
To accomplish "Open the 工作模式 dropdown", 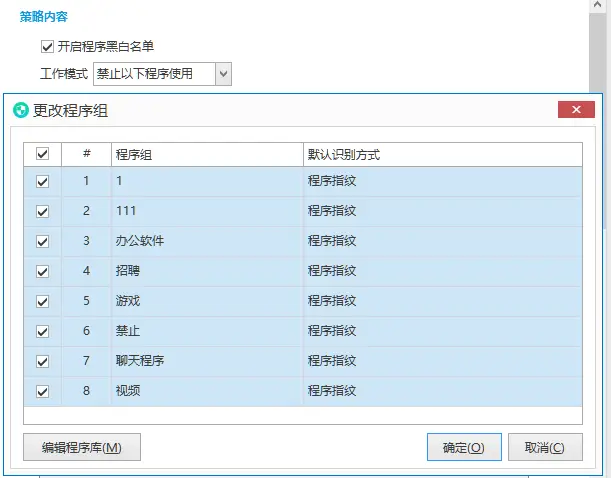I will 223,73.
